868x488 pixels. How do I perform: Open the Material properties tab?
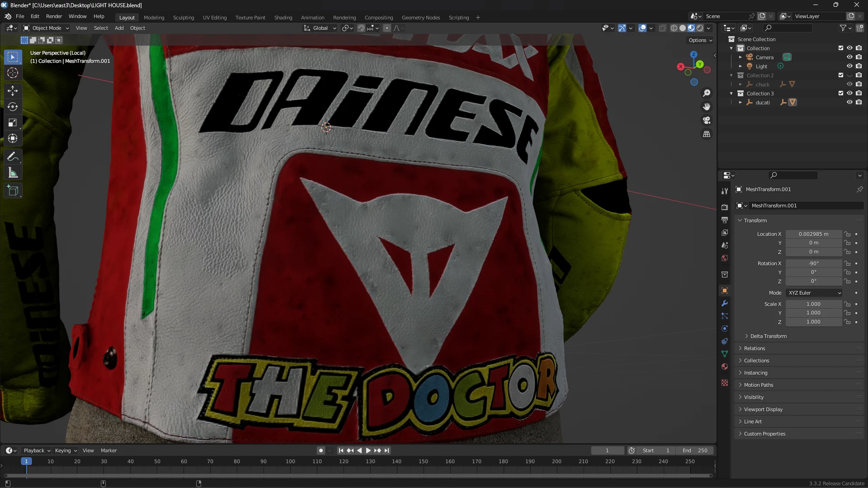point(725,366)
